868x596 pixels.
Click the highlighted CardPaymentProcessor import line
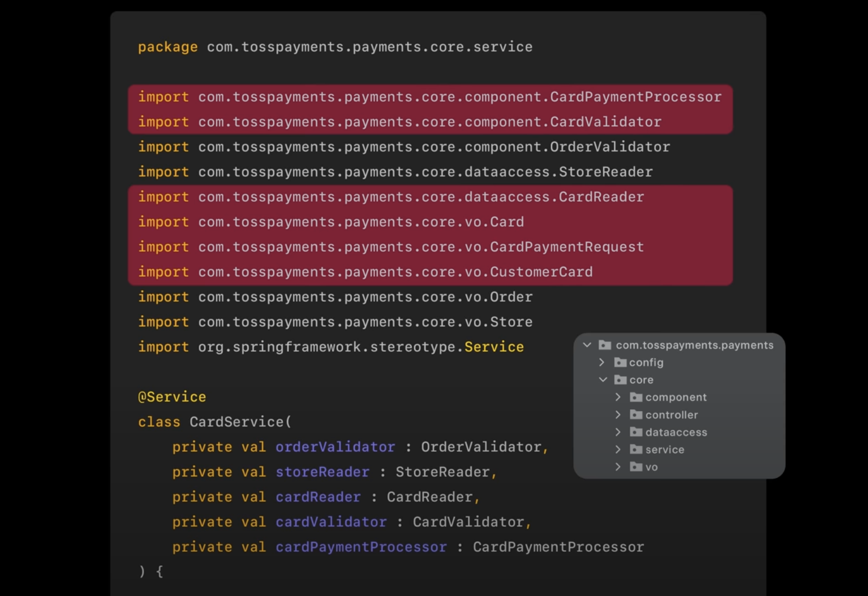(x=429, y=97)
